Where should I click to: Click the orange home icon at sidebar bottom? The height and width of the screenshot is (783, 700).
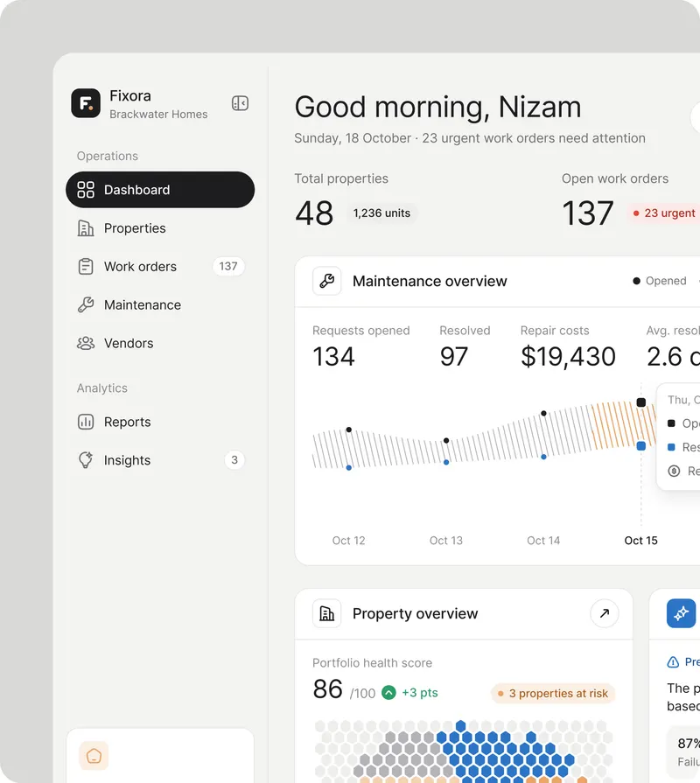[94, 756]
